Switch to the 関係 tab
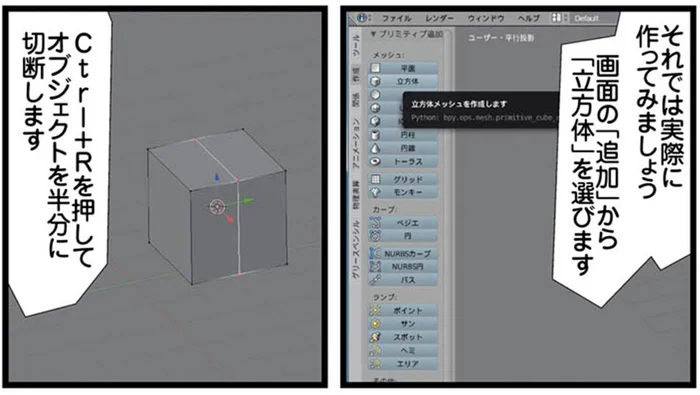The image size is (700, 395). pos(355,99)
